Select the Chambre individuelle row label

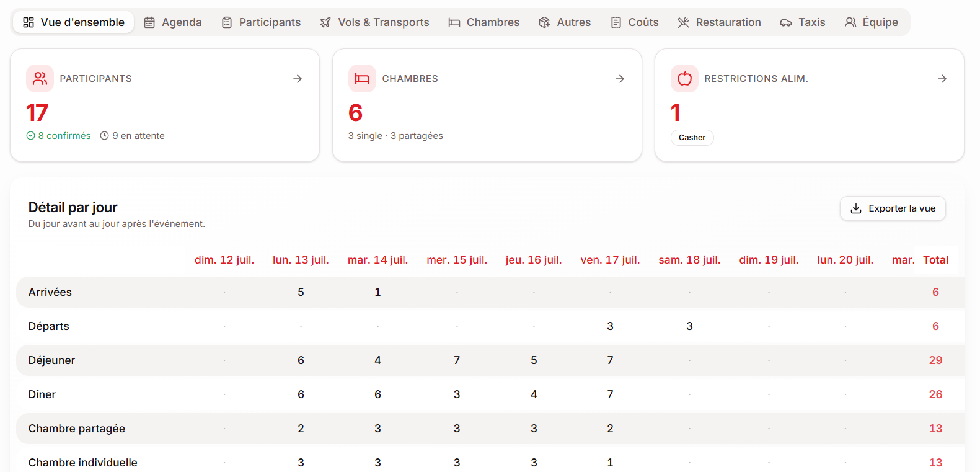(x=83, y=463)
